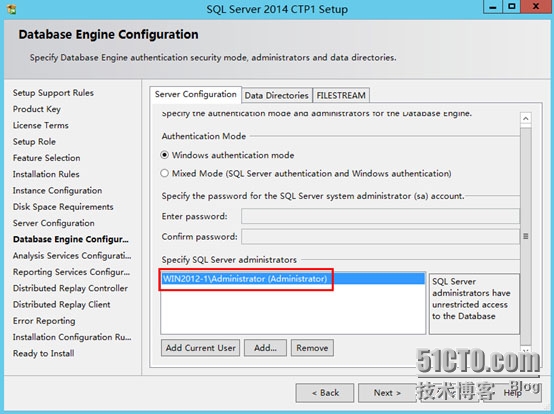This screenshot has width=554, height=414.
Task: Click Product Key step
Action: (37, 109)
